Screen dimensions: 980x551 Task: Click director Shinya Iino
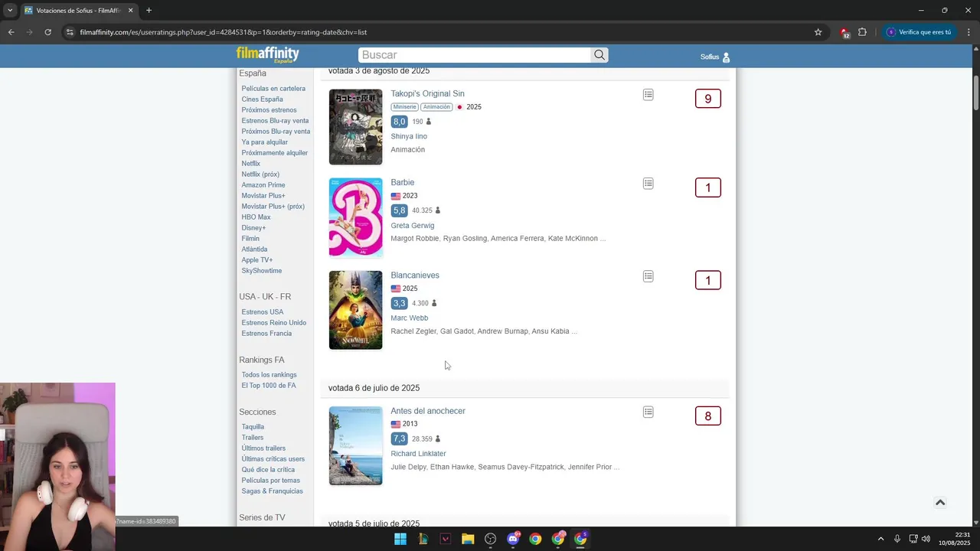coord(409,136)
